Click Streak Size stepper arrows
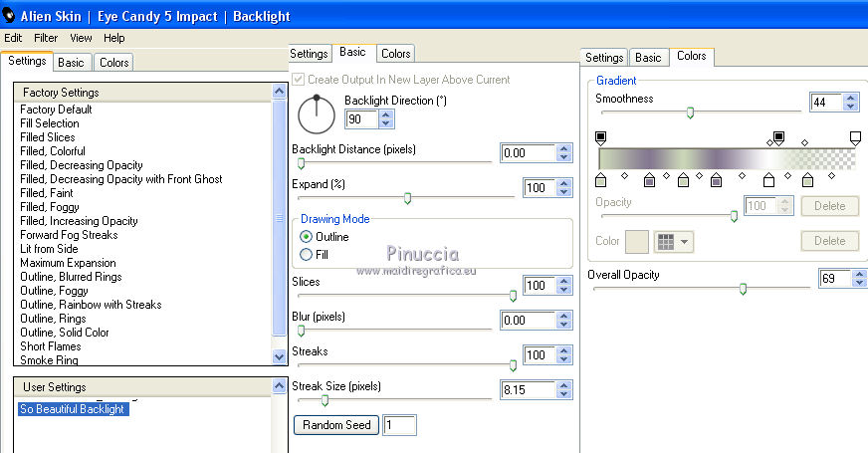 564,390
